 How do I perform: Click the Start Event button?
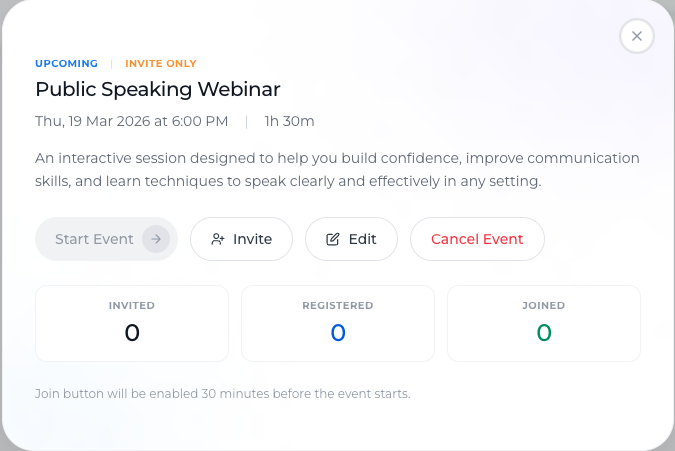click(x=106, y=239)
